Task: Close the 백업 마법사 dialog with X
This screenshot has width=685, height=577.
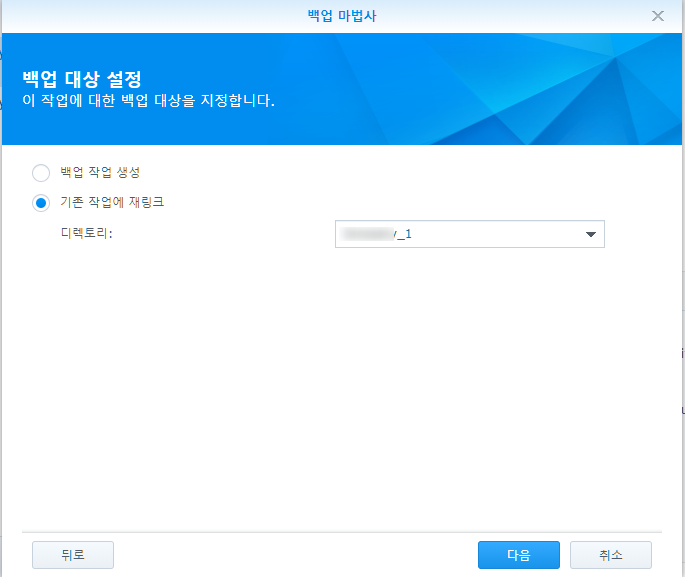Action: pyautogui.click(x=657, y=16)
